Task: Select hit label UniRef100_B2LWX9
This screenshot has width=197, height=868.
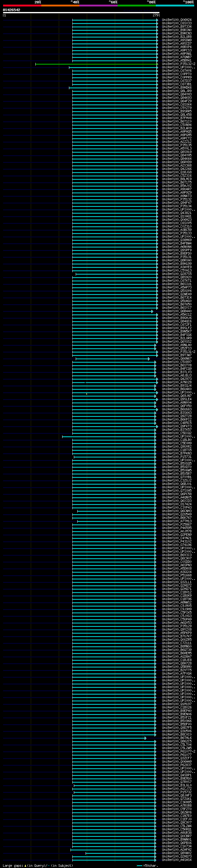Action: [176, 128]
